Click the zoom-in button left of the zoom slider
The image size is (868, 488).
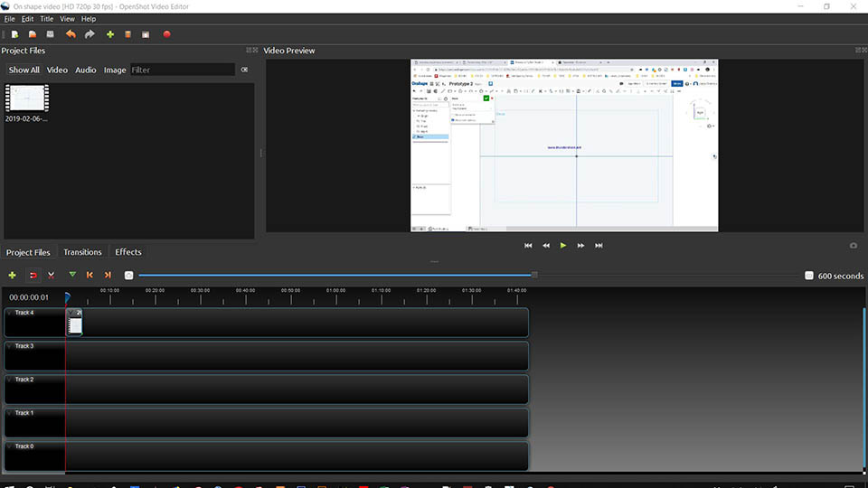[x=128, y=275]
